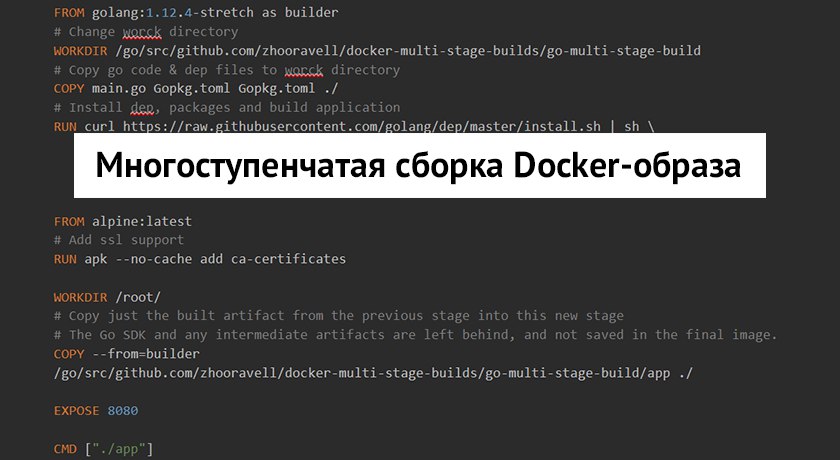This screenshot has height=460, width=840.
Task: Click the comment '# Change worck directory'
Action: tap(146, 32)
